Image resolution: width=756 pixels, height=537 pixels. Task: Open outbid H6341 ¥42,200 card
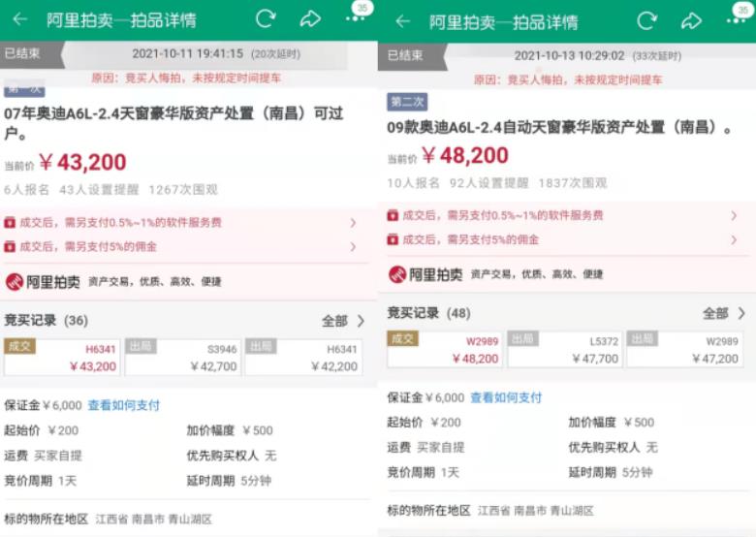pos(303,357)
